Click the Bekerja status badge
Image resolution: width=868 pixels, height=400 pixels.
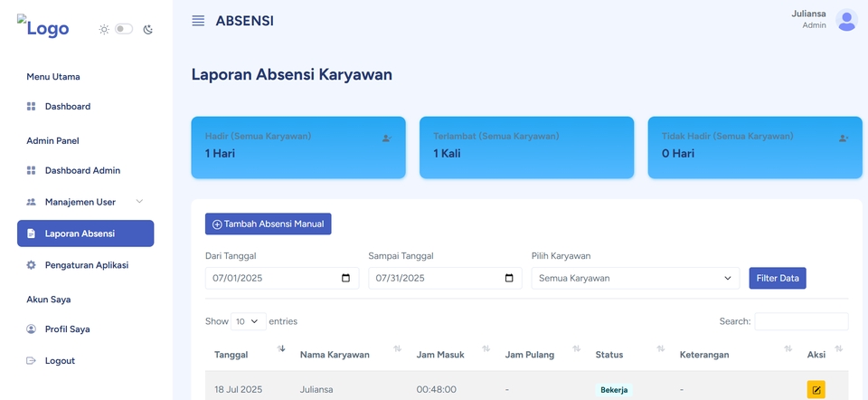614,390
